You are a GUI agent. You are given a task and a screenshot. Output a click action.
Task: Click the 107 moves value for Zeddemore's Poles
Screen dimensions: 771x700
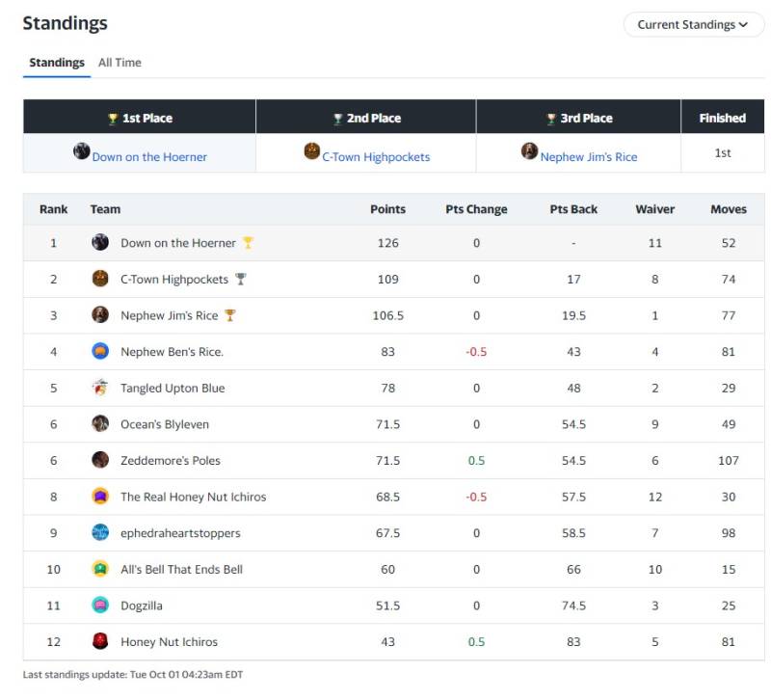pos(729,461)
